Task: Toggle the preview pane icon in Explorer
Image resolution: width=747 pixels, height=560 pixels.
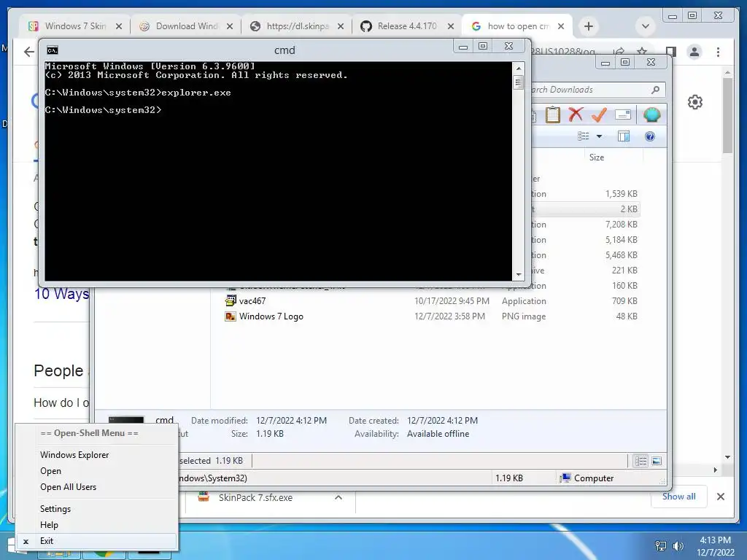Action: (x=624, y=136)
